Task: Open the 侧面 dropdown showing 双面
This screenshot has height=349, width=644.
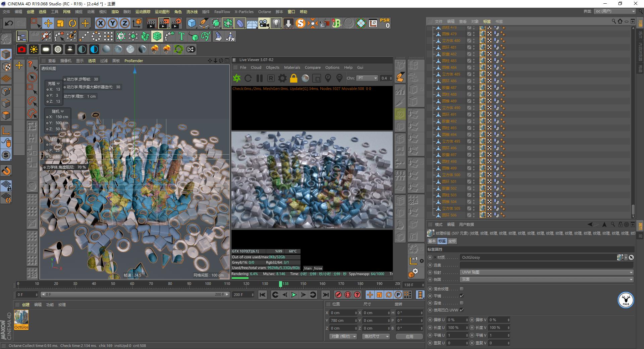Action: 546,279
